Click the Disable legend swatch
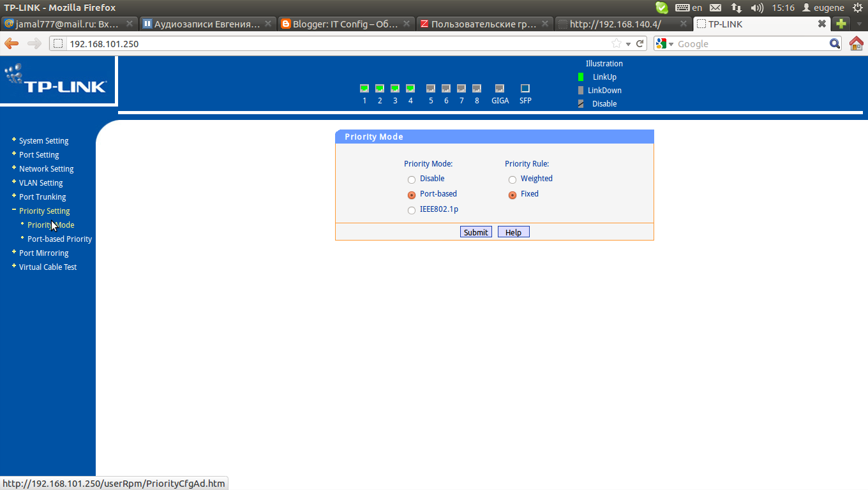868x490 pixels. 581,103
